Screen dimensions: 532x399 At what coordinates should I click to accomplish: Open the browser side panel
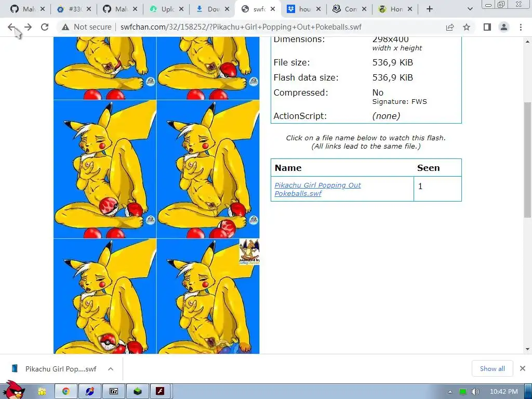[x=487, y=27]
